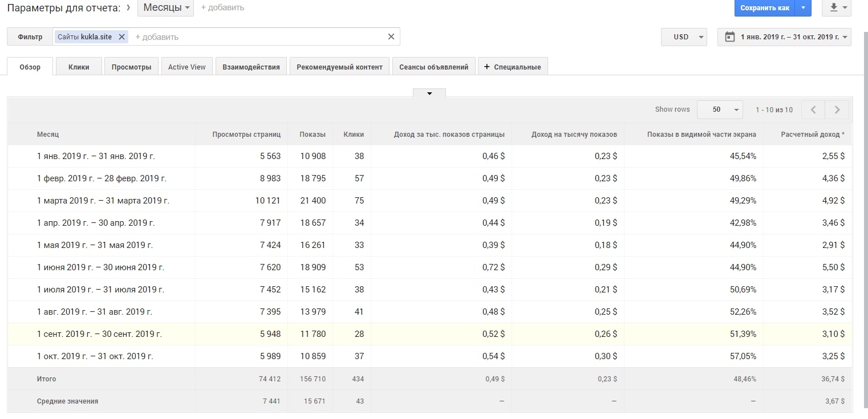868x419 pixels.
Task: Click the добавить link next to Месяцы
Action: pyautogui.click(x=222, y=8)
